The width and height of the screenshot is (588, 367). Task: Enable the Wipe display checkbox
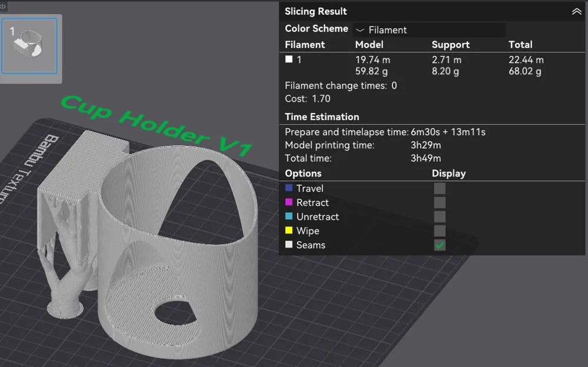(439, 231)
